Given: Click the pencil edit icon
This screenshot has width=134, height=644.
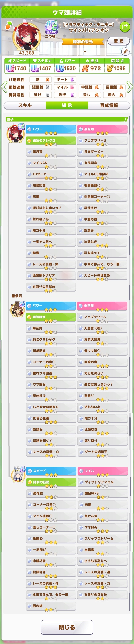Looking at the screenshot, I should tap(125, 51).
